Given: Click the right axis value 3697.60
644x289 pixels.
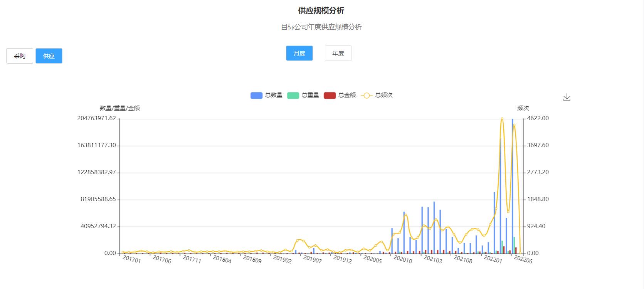Looking at the screenshot, I should pos(538,145).
